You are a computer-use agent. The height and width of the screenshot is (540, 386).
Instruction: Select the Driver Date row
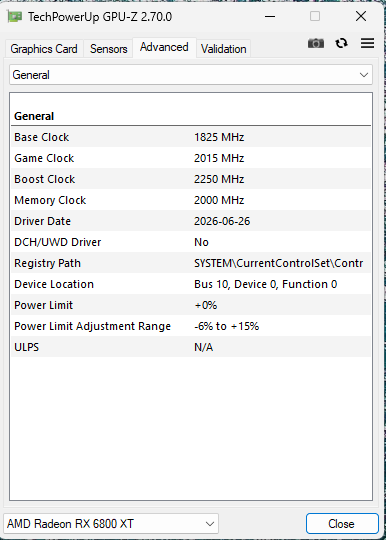click(x=191, y=221)
